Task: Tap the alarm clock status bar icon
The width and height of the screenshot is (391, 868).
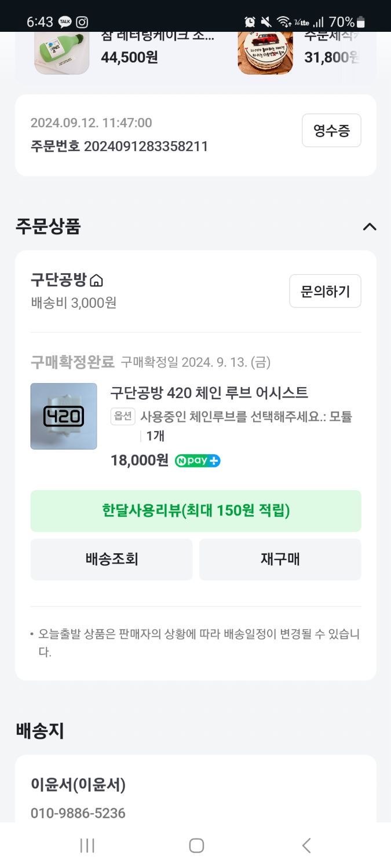Action: [250, 21]
